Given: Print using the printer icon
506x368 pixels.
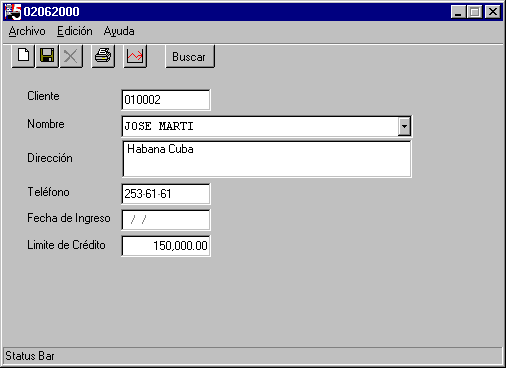Looking at the screenshot, I should (x=103, y=56).
